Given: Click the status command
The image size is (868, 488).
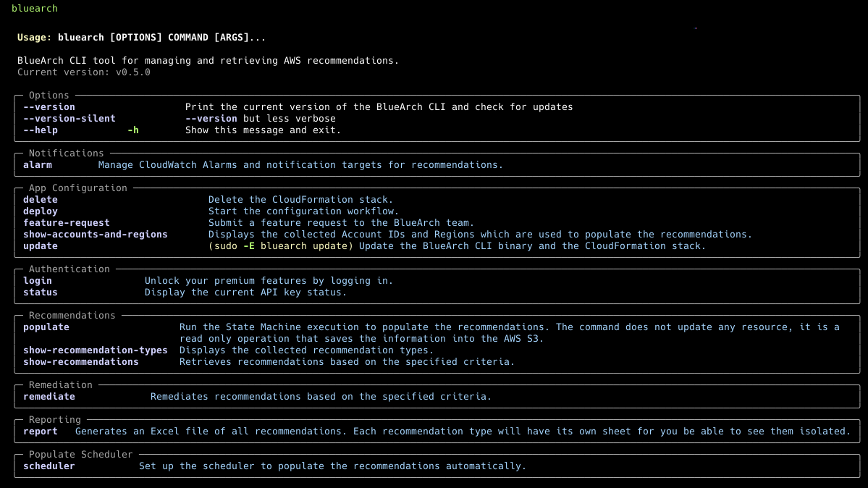Looking at the screenshot, I should tap(40, 292).
